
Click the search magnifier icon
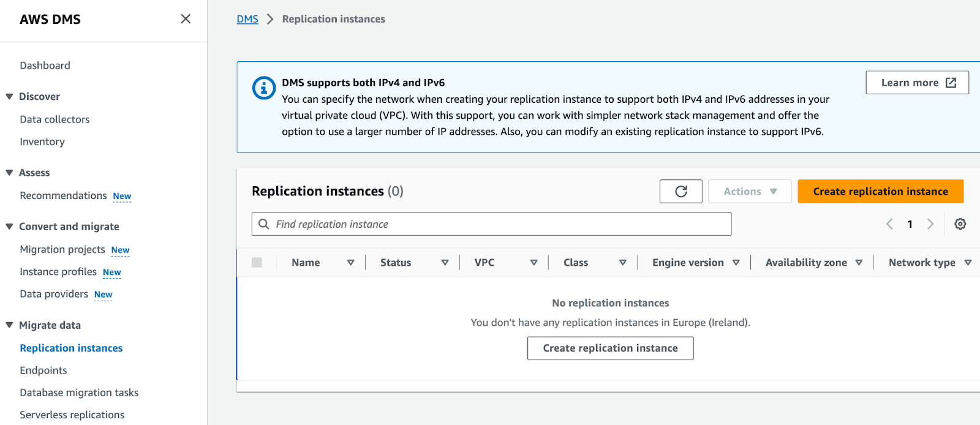tap(264, 224)
